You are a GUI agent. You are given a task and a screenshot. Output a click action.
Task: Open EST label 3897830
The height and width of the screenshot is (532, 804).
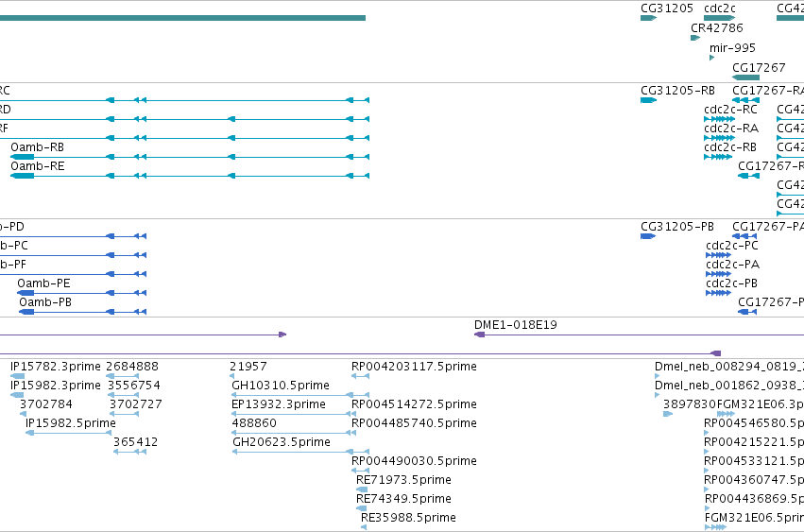(x=689, y=404)
